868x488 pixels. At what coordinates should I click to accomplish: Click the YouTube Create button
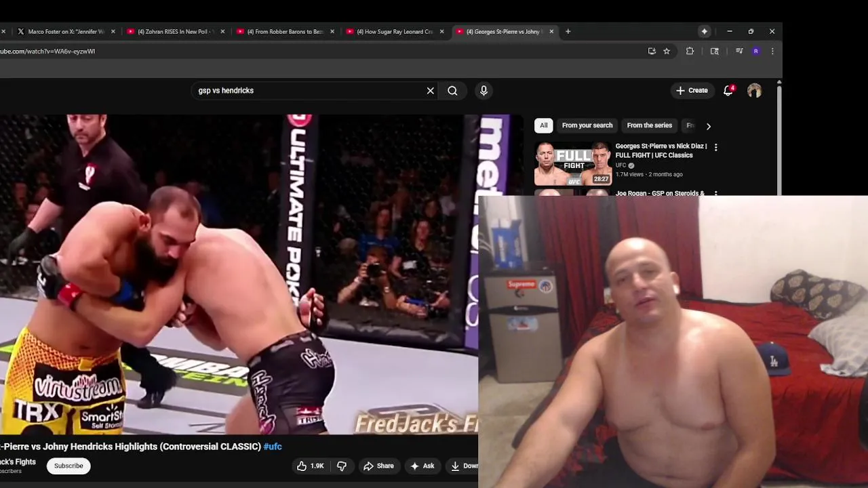(x=692, y=90)
